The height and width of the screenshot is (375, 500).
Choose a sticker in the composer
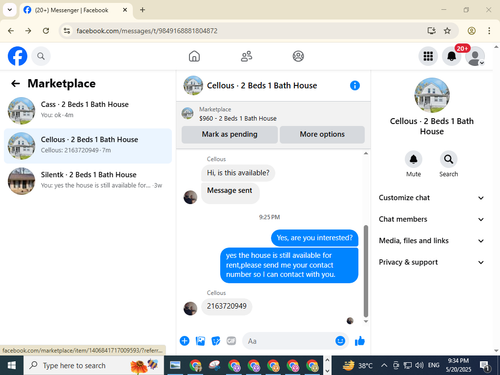point(216,341)
